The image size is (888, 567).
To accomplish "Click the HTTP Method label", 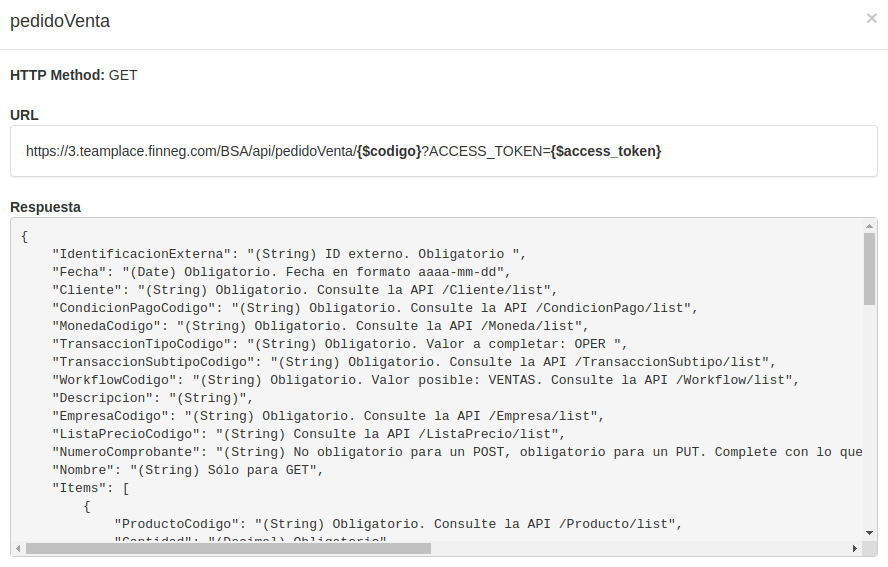I will pyautogui.click(x=57, y=75).
